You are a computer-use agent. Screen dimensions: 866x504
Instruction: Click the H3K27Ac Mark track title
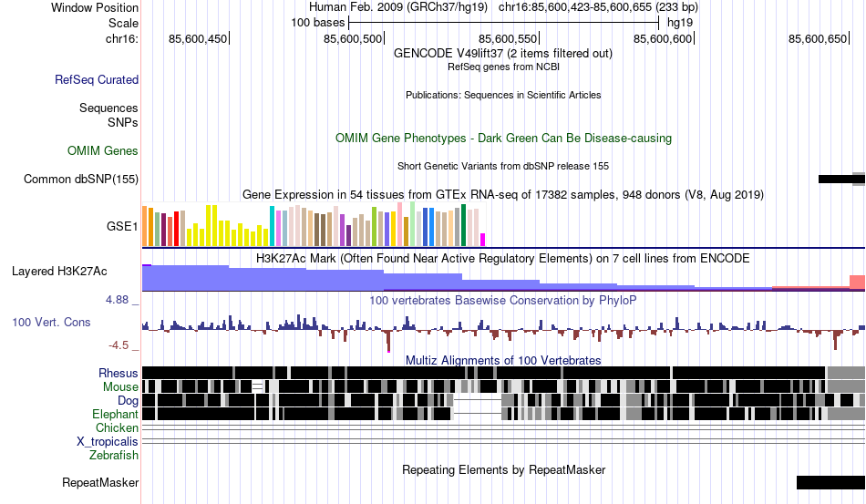pyautogui.click(x=502, y=258)
